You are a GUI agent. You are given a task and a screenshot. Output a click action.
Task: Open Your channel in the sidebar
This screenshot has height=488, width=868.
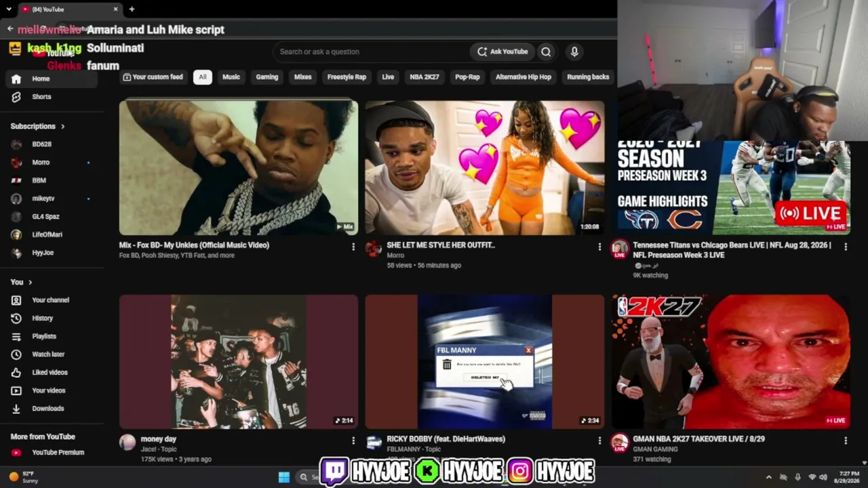pyautogui.click(x=51, y=300)
